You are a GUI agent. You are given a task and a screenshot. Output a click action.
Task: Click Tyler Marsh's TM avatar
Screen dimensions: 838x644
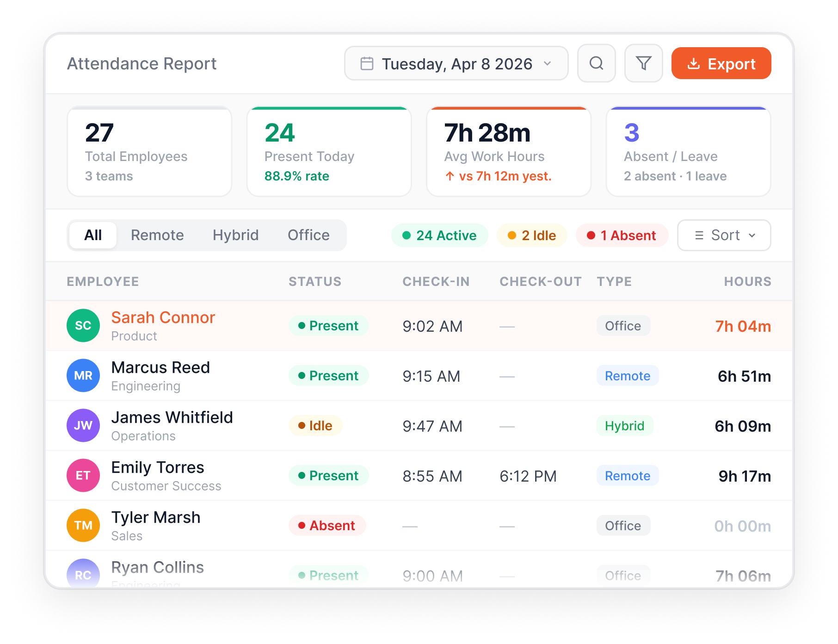tap(83, 525)
